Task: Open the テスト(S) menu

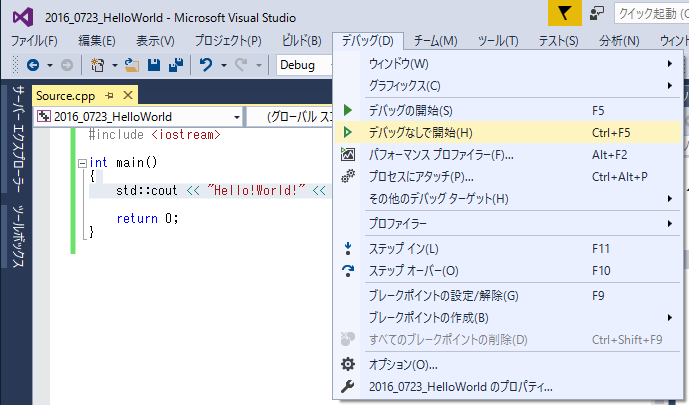Action: pyautogui.click(x=558, y=41)
